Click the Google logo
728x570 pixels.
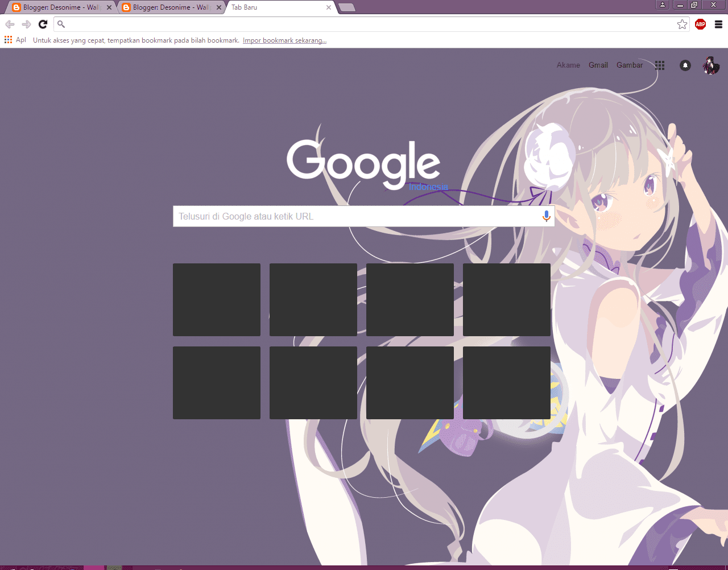pos(364,164)
